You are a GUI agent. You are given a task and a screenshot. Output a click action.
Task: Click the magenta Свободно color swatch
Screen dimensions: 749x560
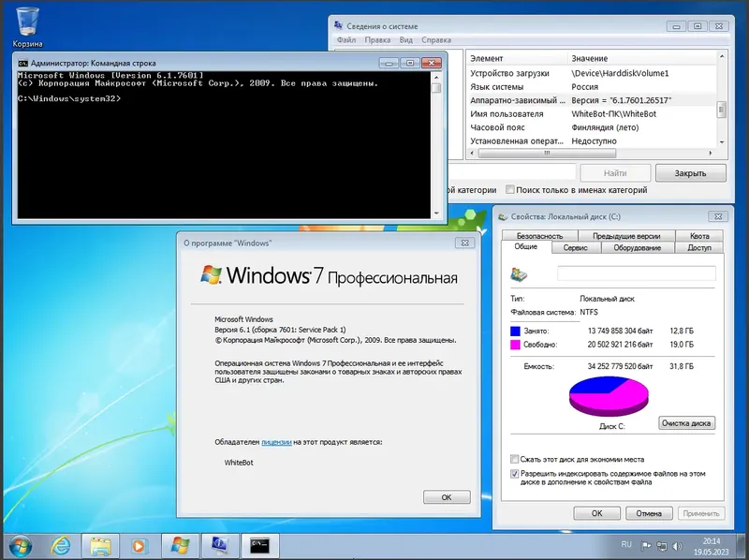[x=515, y=345]
